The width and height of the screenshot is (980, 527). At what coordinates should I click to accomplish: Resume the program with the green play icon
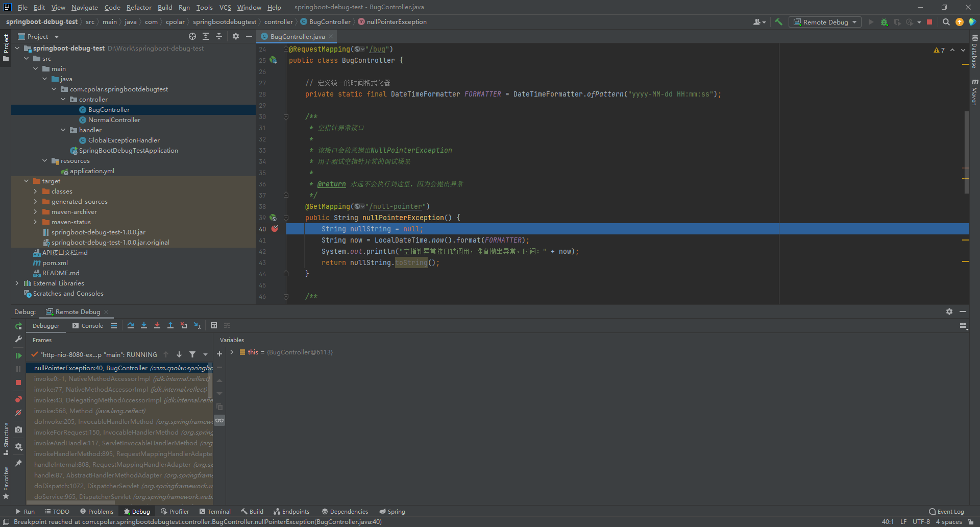18,355
